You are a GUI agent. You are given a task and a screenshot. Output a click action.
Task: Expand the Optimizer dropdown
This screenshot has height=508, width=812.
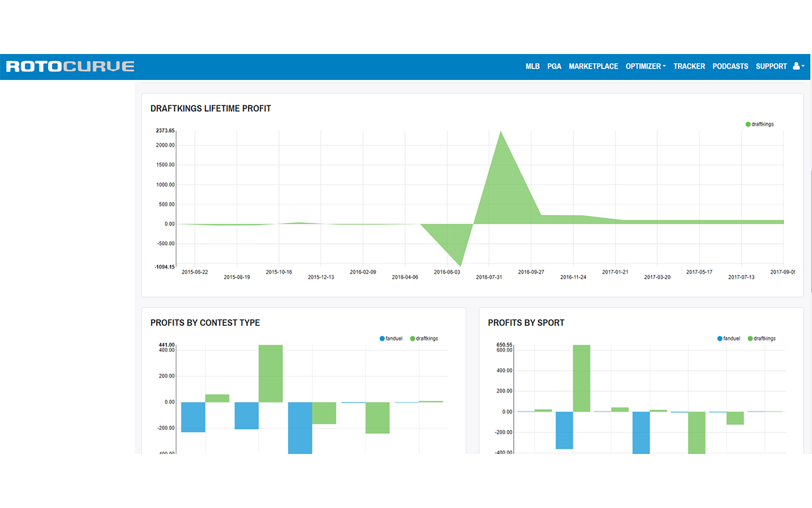coord(645,66)
